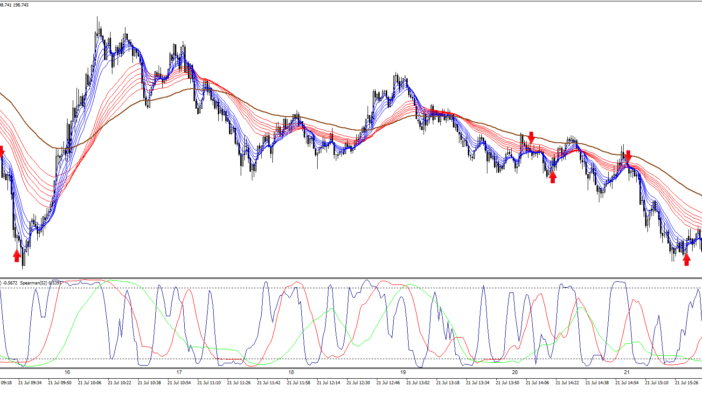
Task: Click the 21 Jul 10:54 time axis label
Action: tap(179, 383)
